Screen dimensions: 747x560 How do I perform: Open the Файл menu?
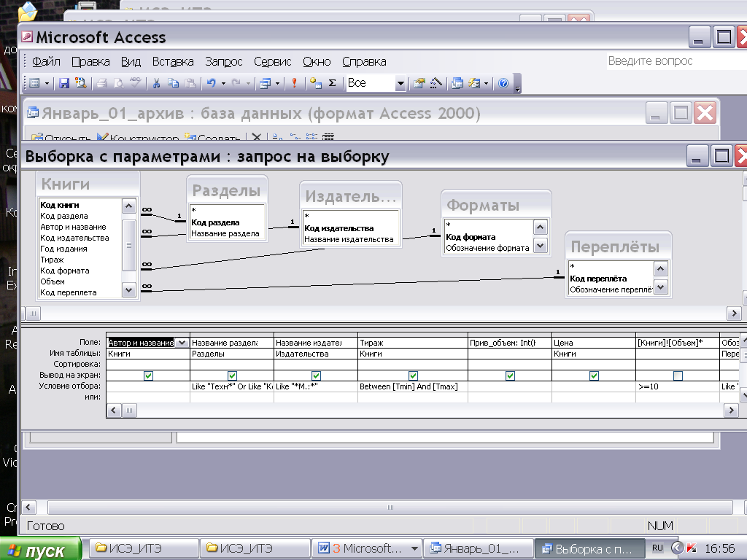click(46, 61)
